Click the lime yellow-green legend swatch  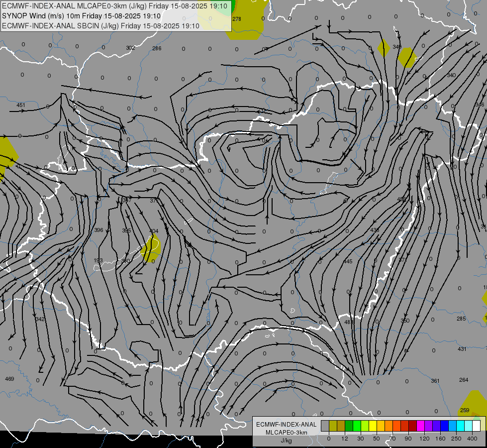(x=365, y=426)
